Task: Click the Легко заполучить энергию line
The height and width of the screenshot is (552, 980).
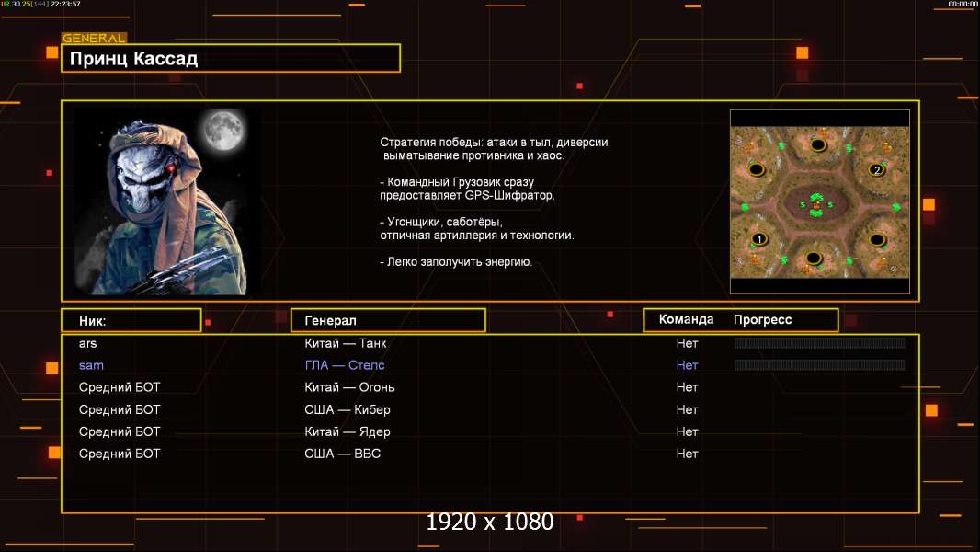Action: pyautogui.click(x=456, y=262)
